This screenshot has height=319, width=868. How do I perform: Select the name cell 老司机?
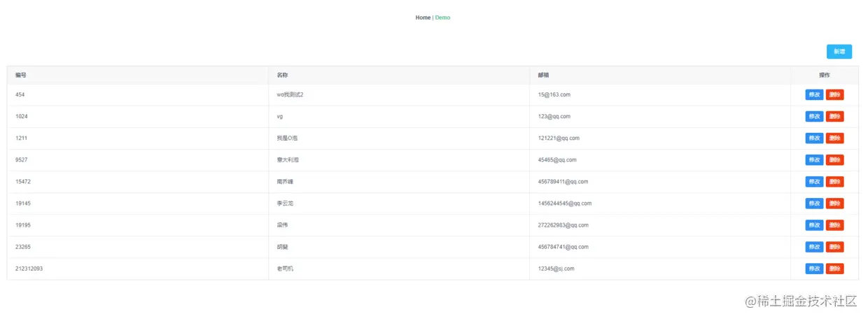point(399,268)
